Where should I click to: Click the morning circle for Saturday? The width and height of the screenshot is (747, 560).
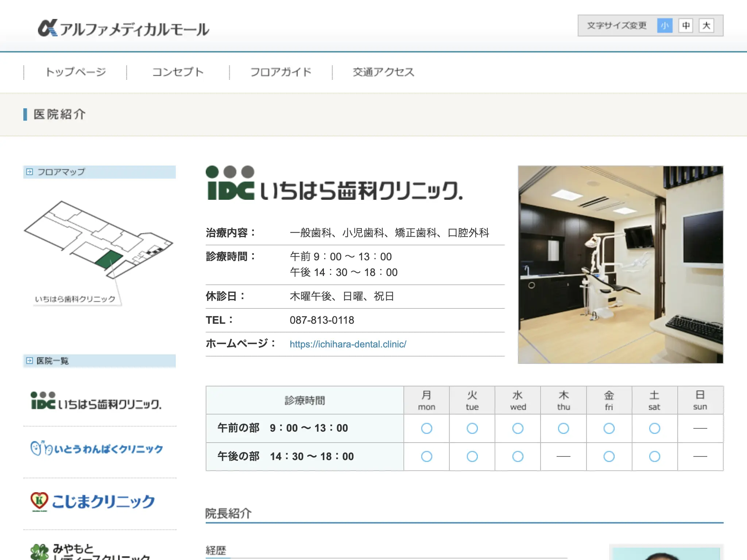pyautogui.click(x=655, y=428)
